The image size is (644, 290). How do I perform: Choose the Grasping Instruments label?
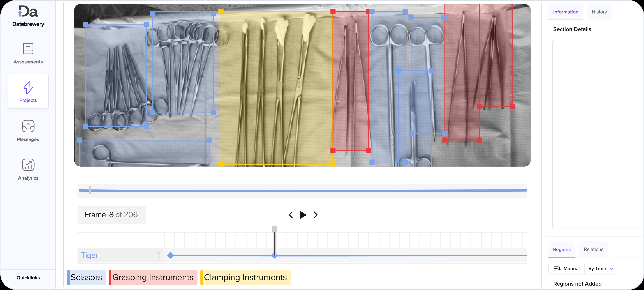pyautogui.click(x=153, y=277)
